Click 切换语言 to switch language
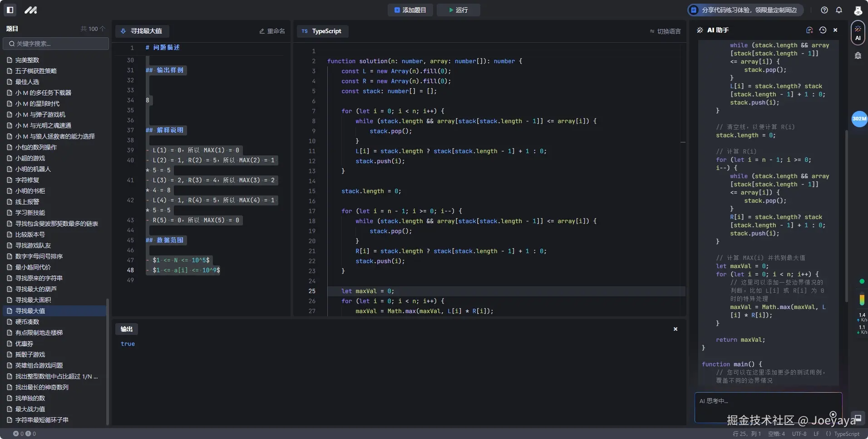 pyautogui.click(x=665, y=31)
